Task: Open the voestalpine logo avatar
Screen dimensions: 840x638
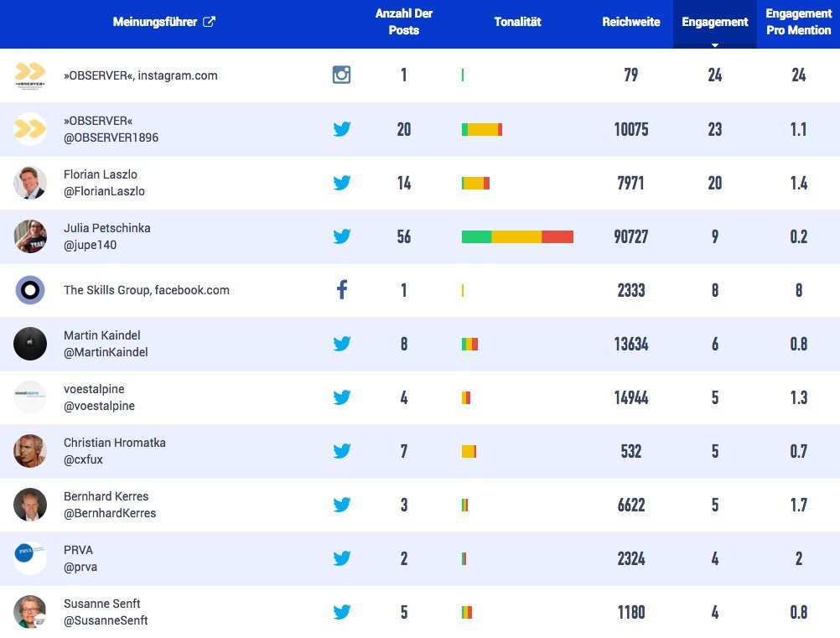Action: click(x=30, y=397)
